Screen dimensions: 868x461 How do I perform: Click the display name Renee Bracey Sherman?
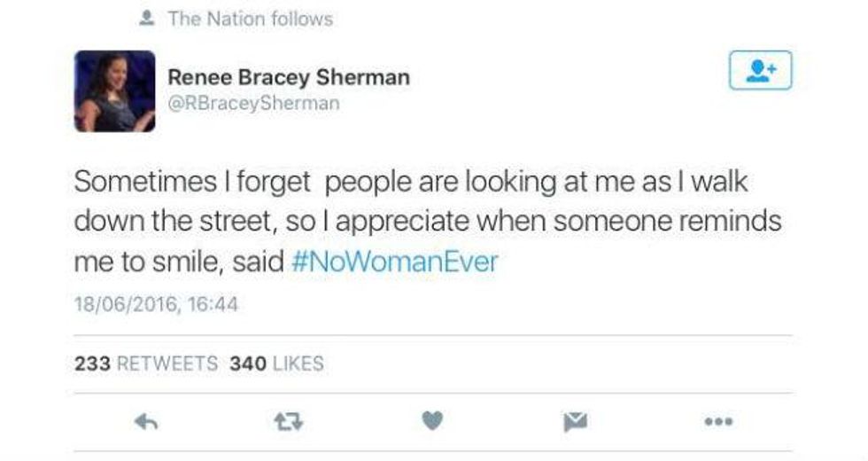[289, 77]
